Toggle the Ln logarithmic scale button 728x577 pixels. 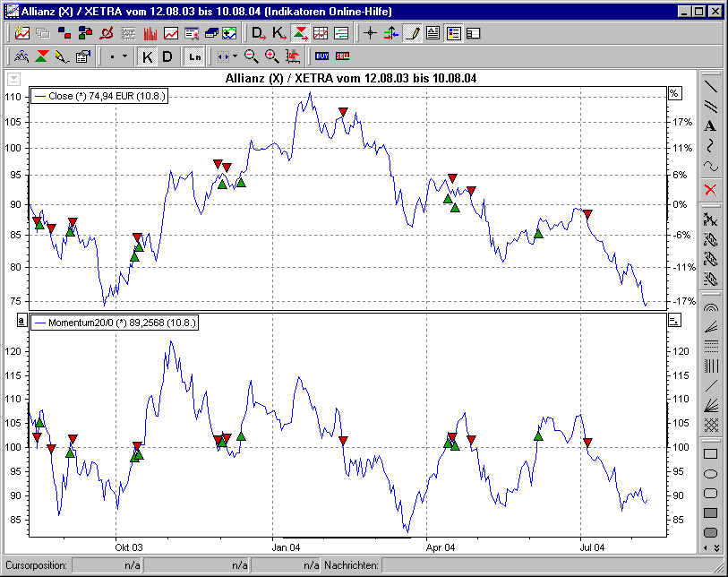click(x=193, y=56)
